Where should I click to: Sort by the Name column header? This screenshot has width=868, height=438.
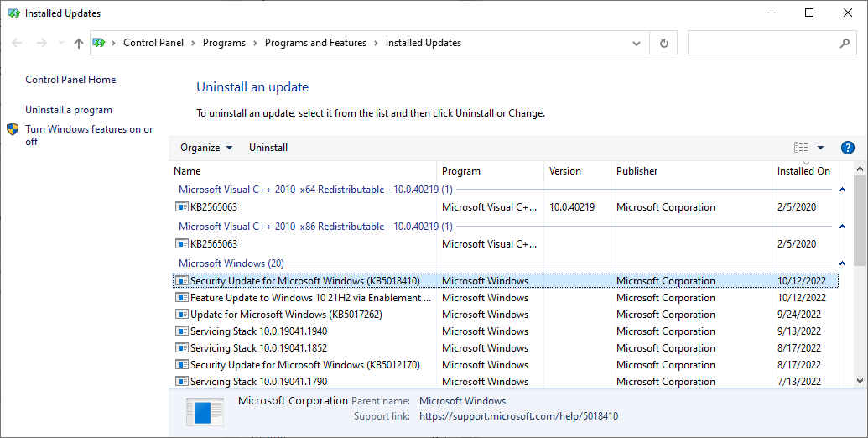coord(303,171)
